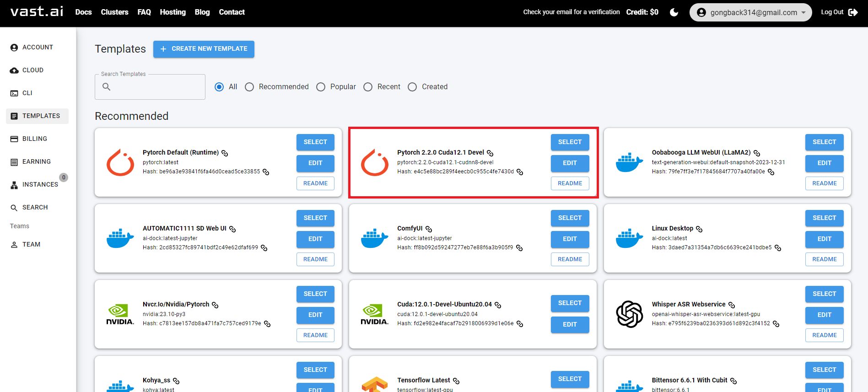This screenshot has height=392, width=868.
Task: Open README for Oobabooga LLM WebUI
Action: coord(824,183)
